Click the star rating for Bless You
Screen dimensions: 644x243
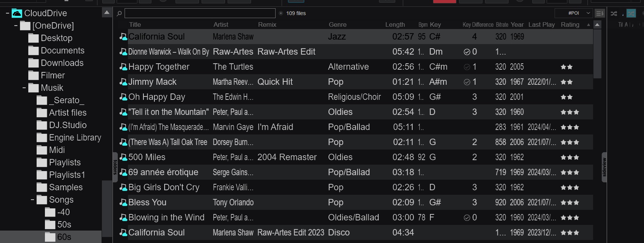click(x=570, y=203)
